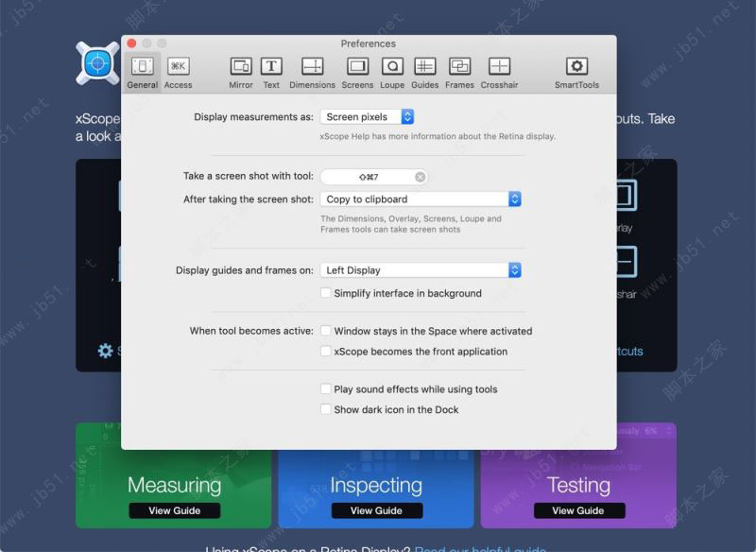The width and height of the screenshot is (756, 552).
Task: Open the Guides tool preferences
Action: (x=424, y=73)
